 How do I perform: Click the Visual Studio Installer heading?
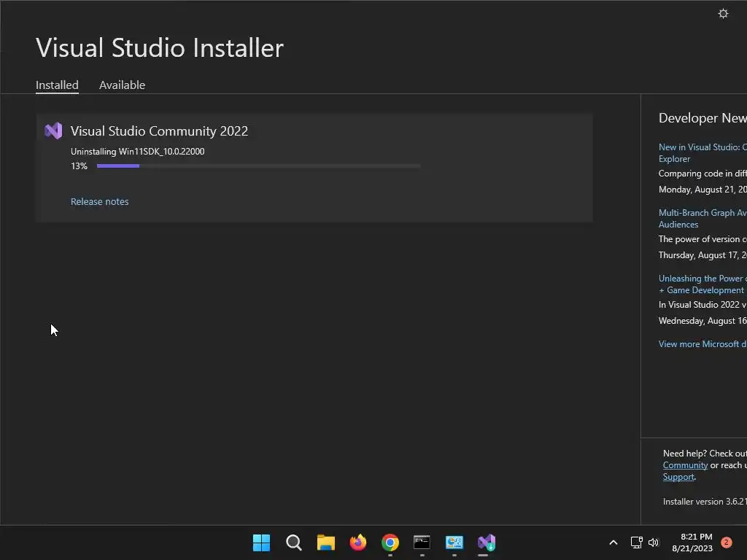point(160,48)
